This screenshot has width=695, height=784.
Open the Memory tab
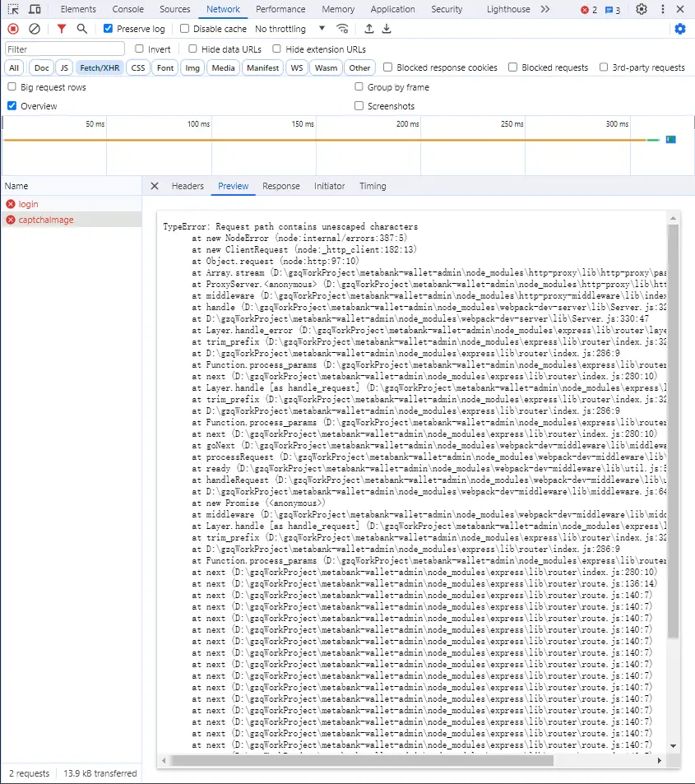pos(338,9)
